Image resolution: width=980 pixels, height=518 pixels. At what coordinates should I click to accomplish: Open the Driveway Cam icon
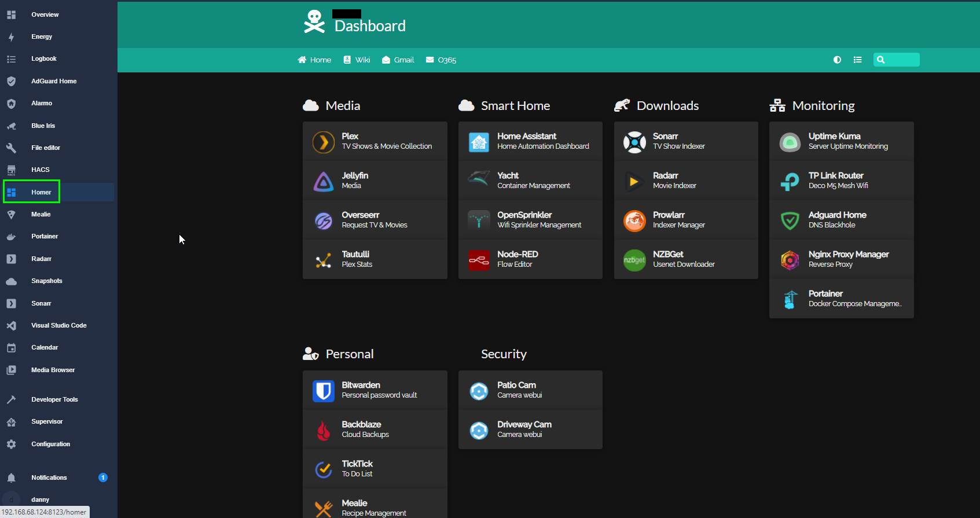[479, 430]
